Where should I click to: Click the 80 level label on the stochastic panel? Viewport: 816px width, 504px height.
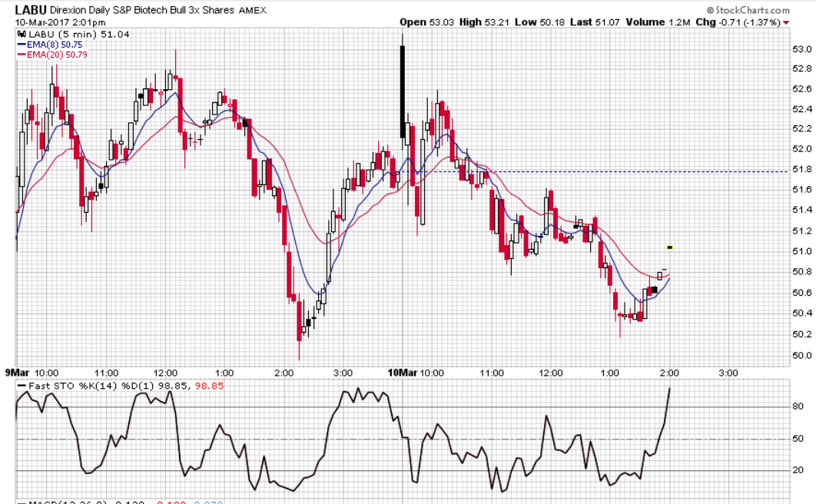pos(798,406)
